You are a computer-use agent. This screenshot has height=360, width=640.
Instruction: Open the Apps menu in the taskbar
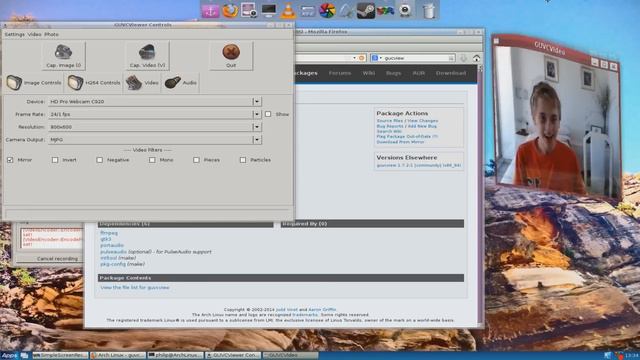coord(10,356)
